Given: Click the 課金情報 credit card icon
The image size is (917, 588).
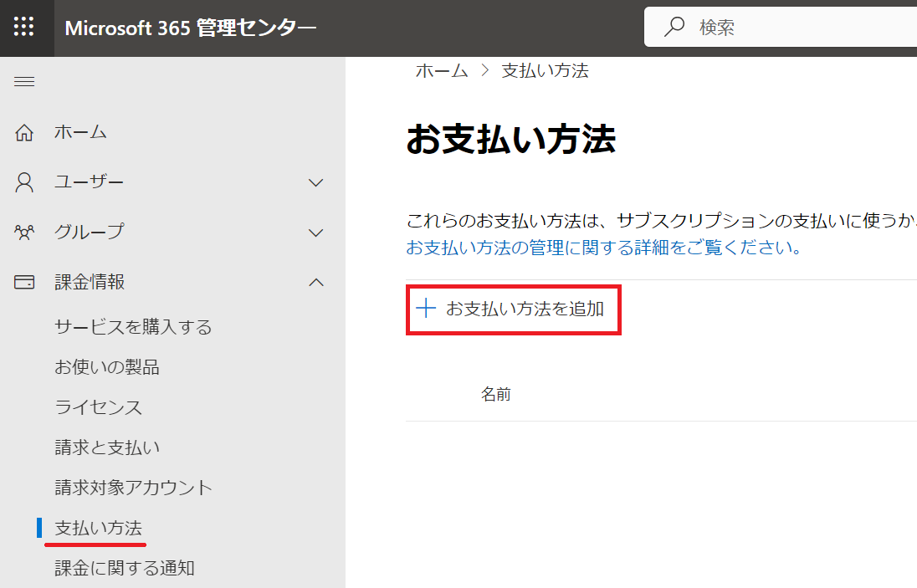Looking at the screenshot, I should [24, 283].
